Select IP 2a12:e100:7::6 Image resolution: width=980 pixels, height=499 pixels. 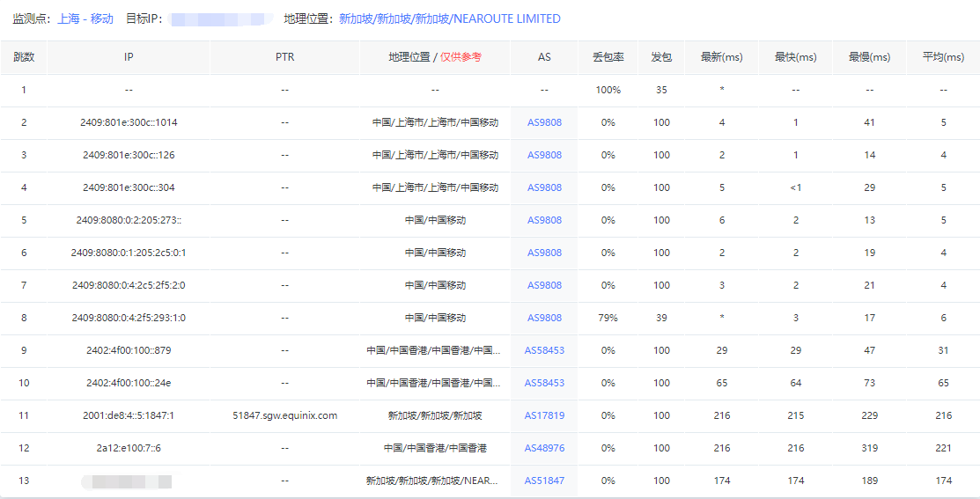129,448
